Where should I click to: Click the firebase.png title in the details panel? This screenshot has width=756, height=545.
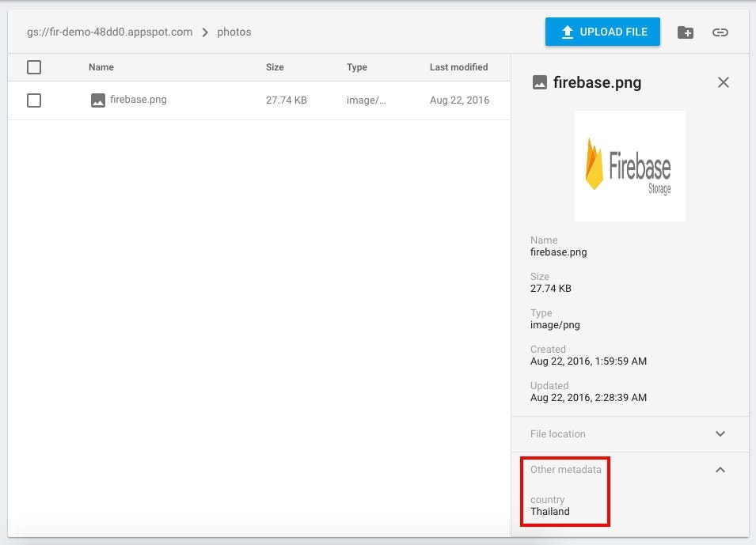coord(597,82)
